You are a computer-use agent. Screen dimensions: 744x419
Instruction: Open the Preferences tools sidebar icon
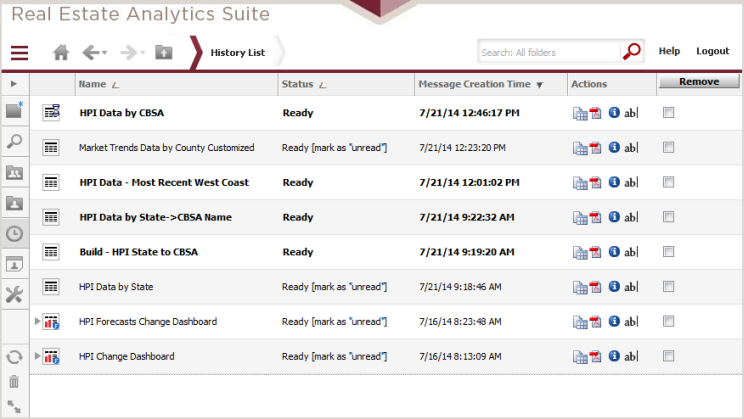coord(14,295)
